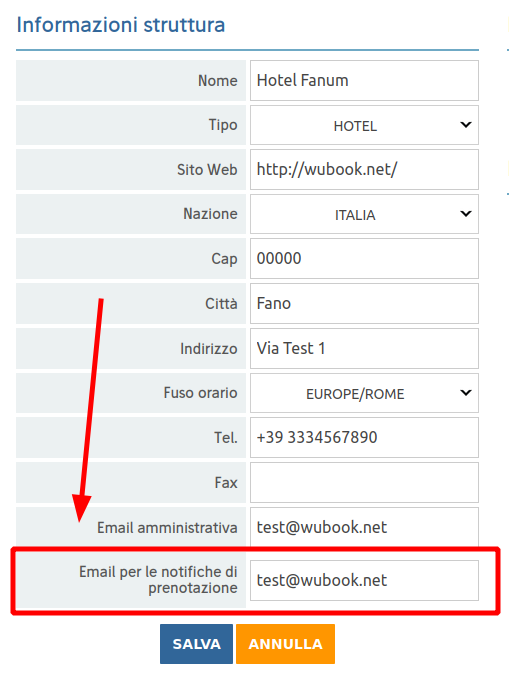Open the Tipo dropdown showing HOTEL
Viewport: 509px width, 680px height.
click(364, 125)
